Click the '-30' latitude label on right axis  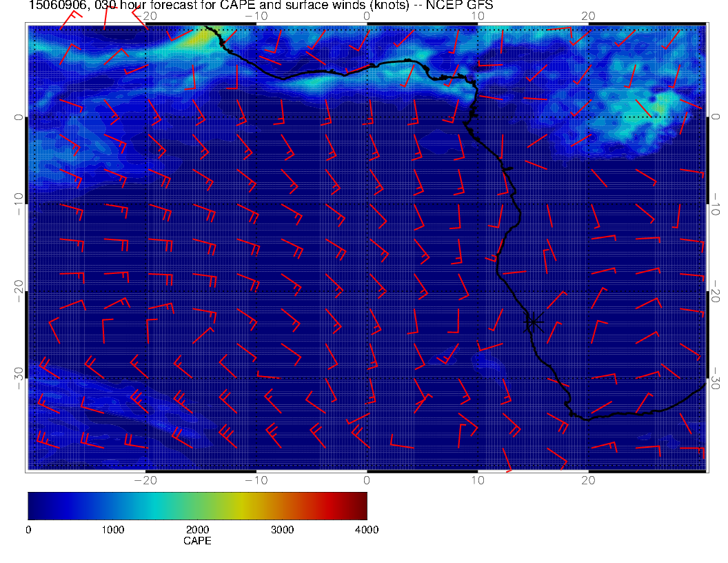pyautogui.click(x=716, y=379)
